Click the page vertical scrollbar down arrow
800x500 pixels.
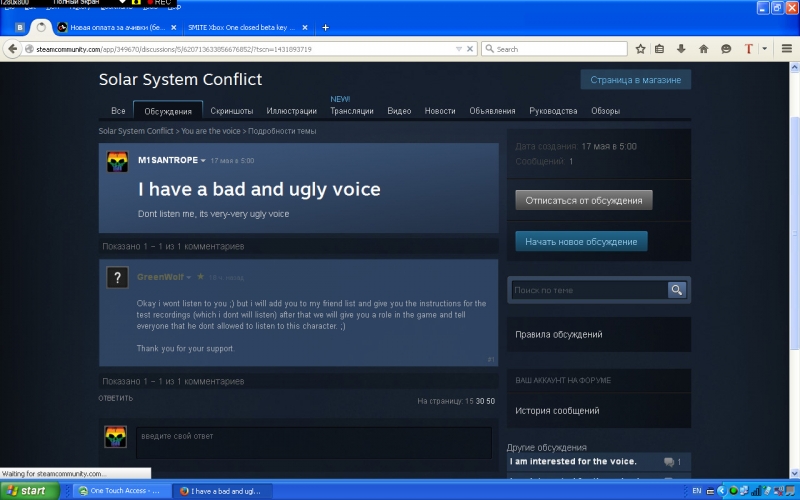[794, 473]
